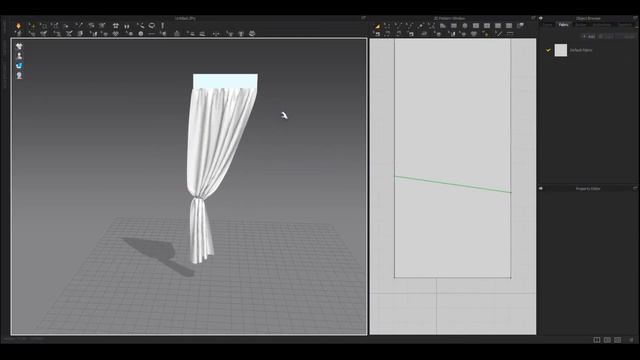Image resolution: width=640 pixels, height=360 pixels.
Task: Click the diagonal line tool in 2D toolbar bottom row
Action: (499, 34)
